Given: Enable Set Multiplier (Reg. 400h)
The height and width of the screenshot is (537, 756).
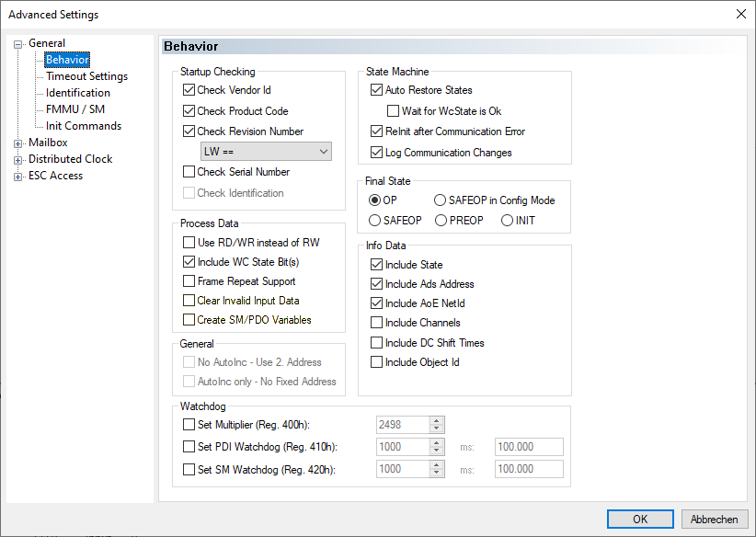Looking at the screenshot, I should click(189, 425).
